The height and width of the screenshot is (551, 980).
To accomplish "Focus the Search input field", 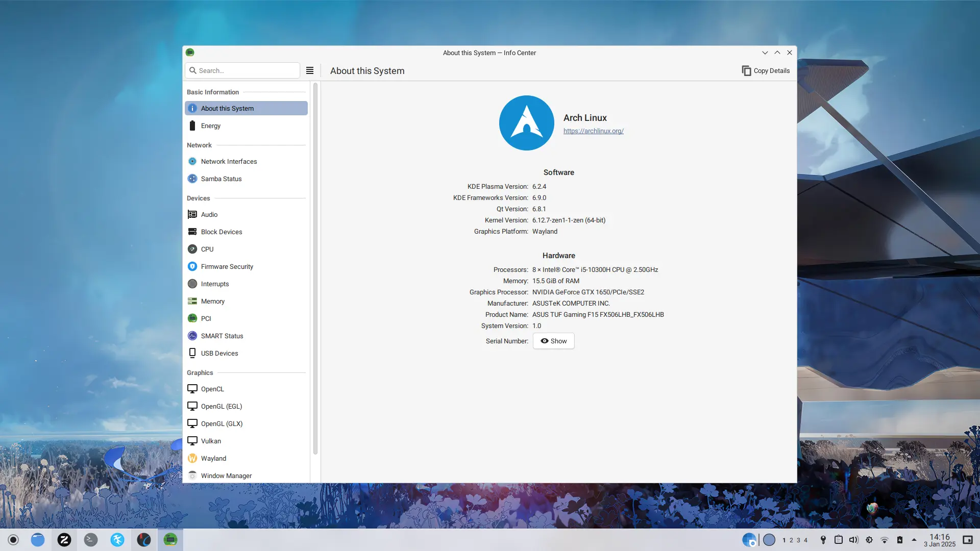I will [x=242, y=70].
